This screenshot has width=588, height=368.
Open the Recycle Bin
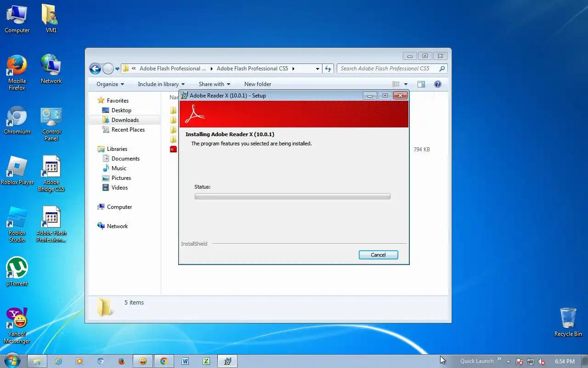(x=568, y=322)
